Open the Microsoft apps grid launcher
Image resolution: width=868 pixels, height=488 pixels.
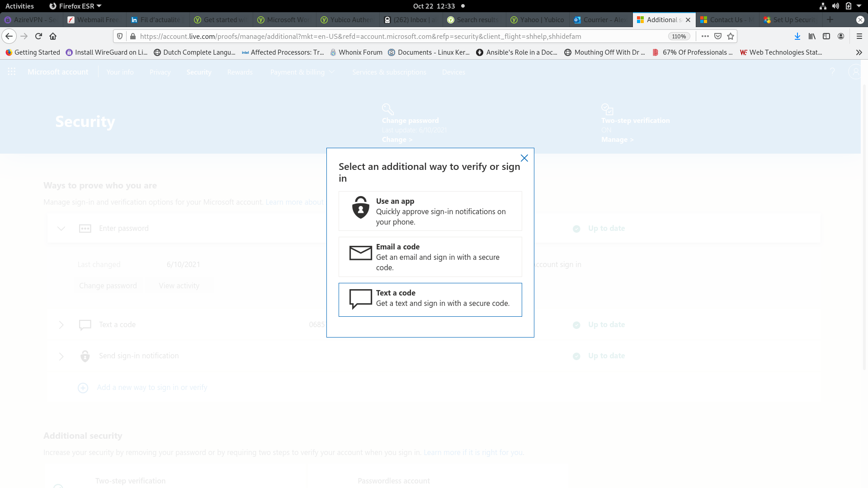[12, 72]
